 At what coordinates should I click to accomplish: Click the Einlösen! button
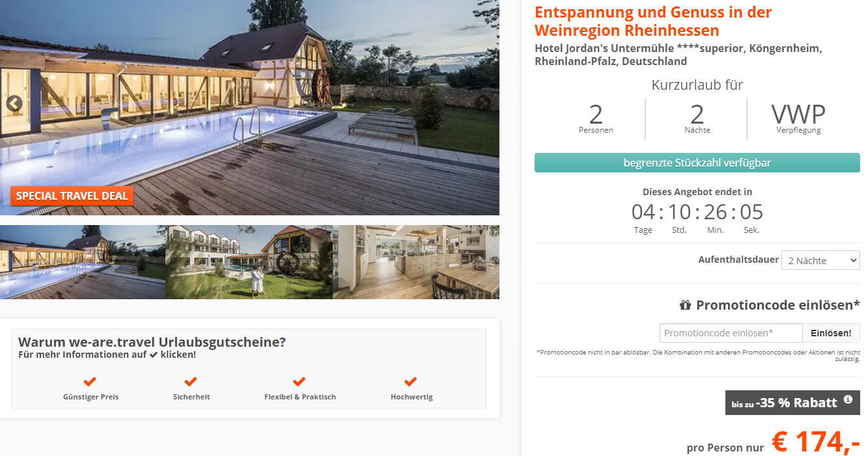click(x=831, y=333)
